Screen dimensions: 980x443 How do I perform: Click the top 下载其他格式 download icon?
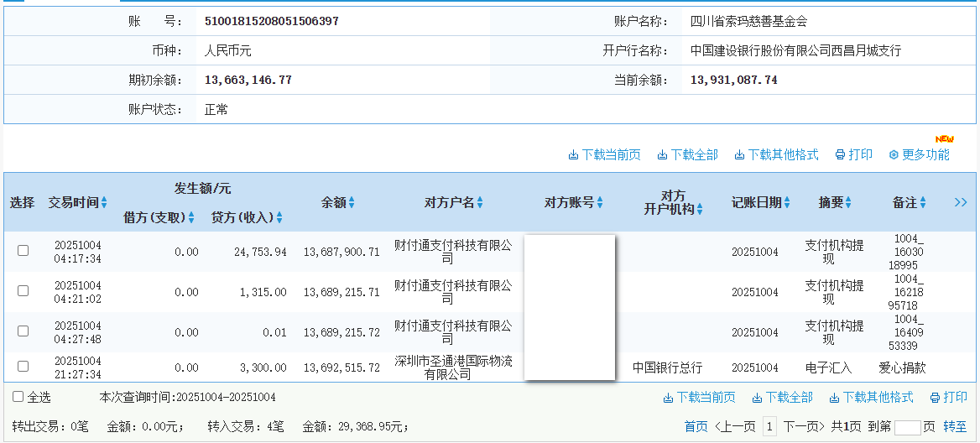click(x=739, y=155)
